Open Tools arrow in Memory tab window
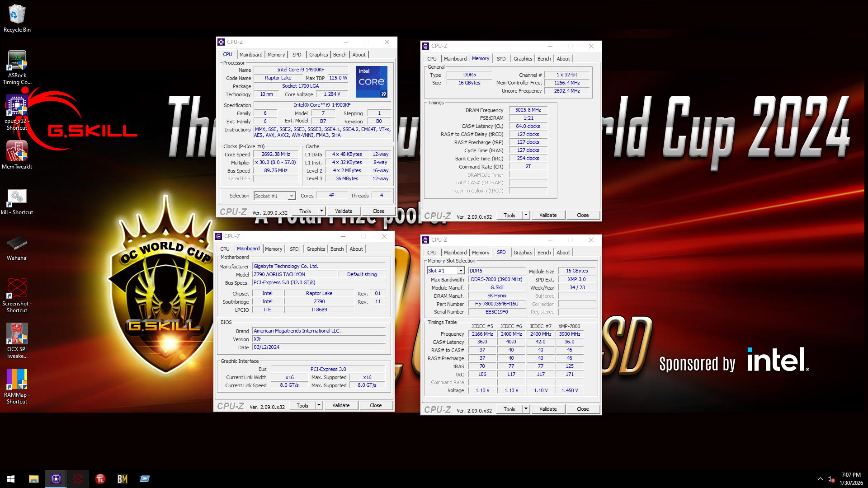The image size is (868, 488). pos(526,215)
